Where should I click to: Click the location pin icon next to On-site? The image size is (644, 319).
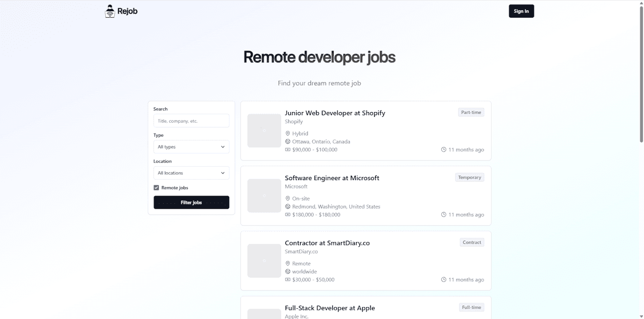click(x=288, y=198)
